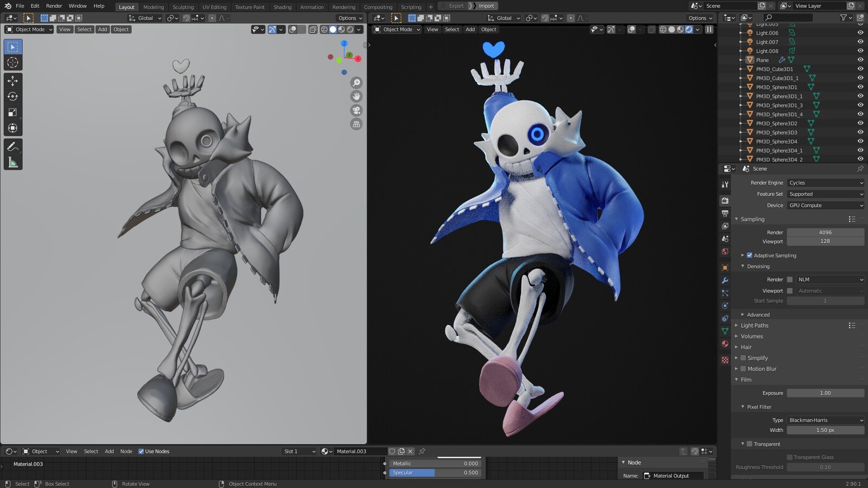Open left viewport Options button
868x488 pixels.
click(x=350, y=18)
